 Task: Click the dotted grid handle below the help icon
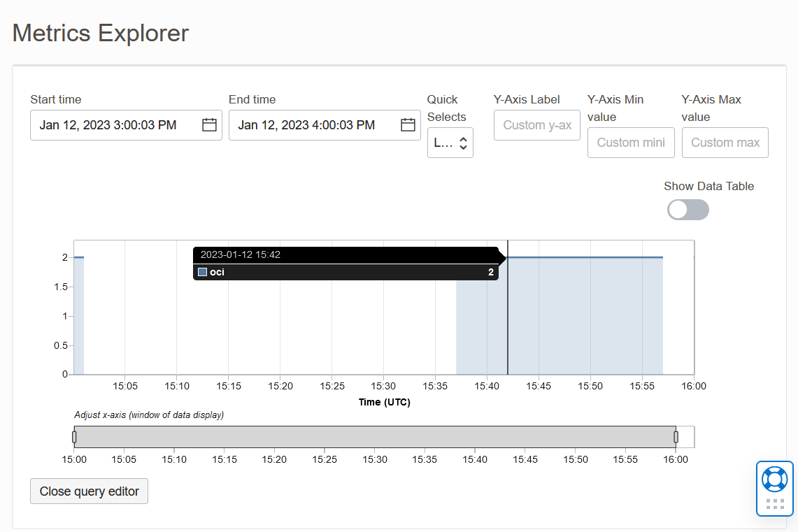775,502
